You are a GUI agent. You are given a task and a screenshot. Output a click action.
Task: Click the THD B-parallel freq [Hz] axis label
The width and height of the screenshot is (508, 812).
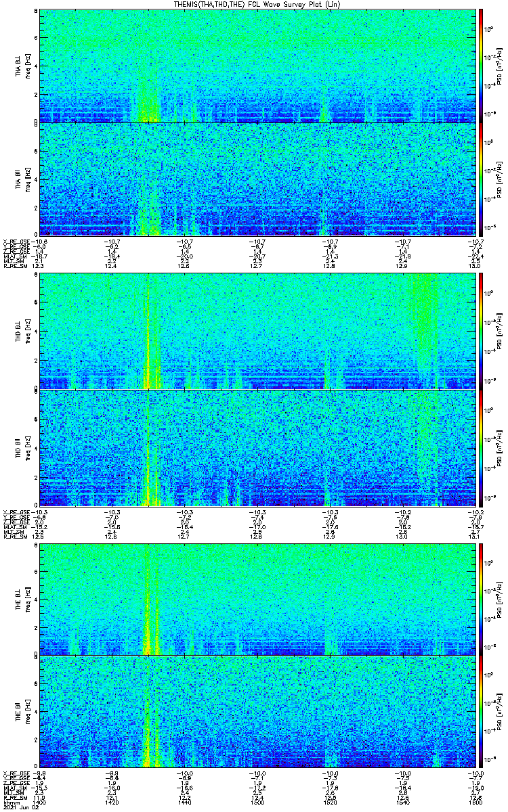click(29, 448)
